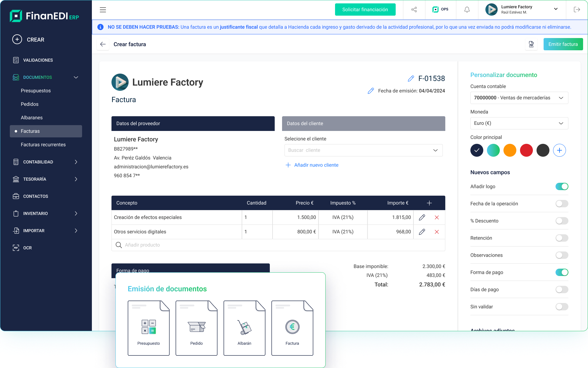
Task: Open the OCR section in the sidebar
Action: 28,247
